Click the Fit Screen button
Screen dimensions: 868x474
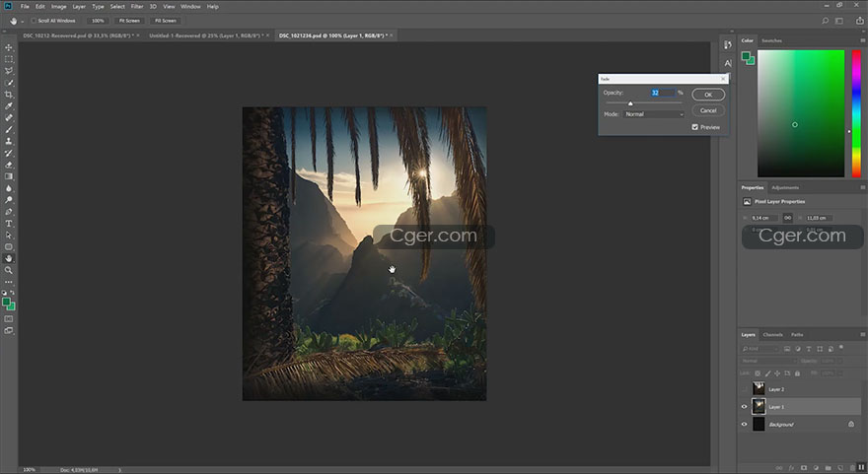coord(129,21)
